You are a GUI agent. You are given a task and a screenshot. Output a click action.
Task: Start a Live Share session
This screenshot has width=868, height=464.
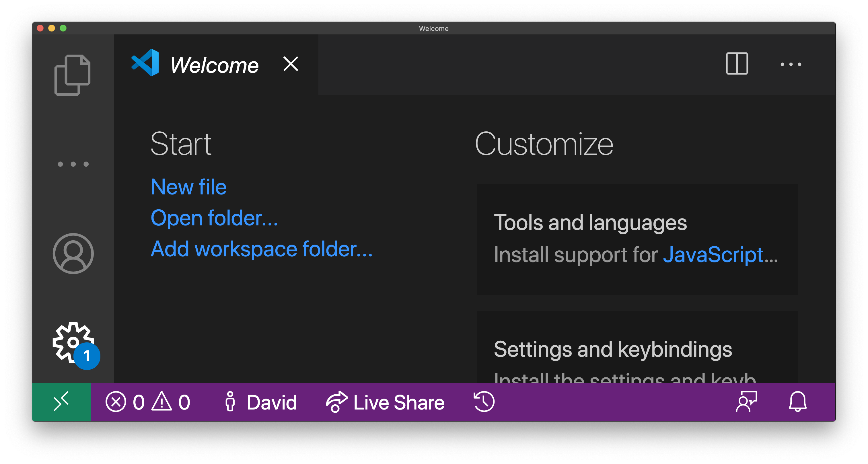click(385, 402)
